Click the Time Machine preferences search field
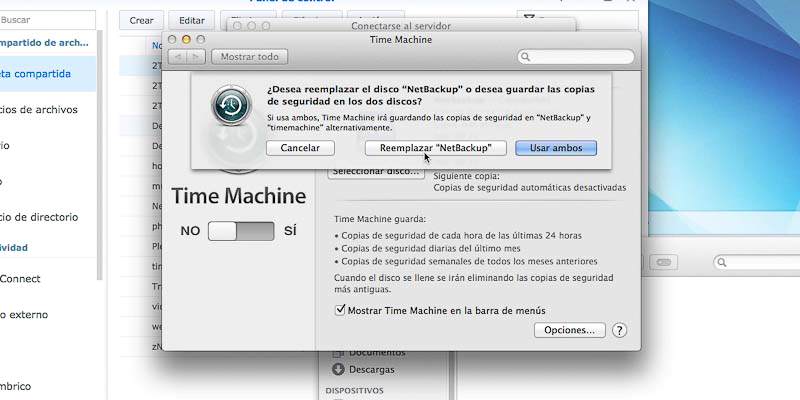The height and width of the screenshot is (400, 800). coord(576,57)
